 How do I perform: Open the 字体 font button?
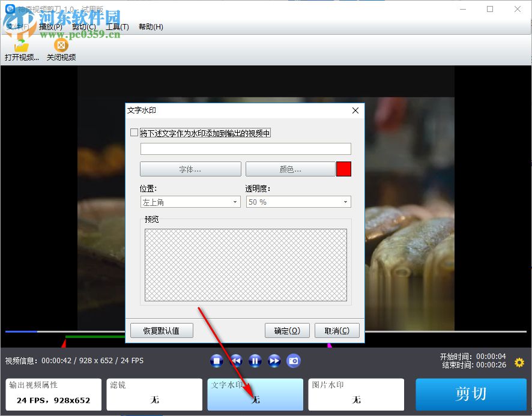tap(191, 169)
